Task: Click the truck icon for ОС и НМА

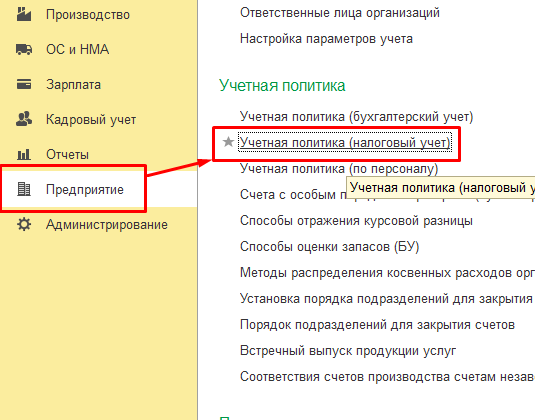Action: point(24,49)
